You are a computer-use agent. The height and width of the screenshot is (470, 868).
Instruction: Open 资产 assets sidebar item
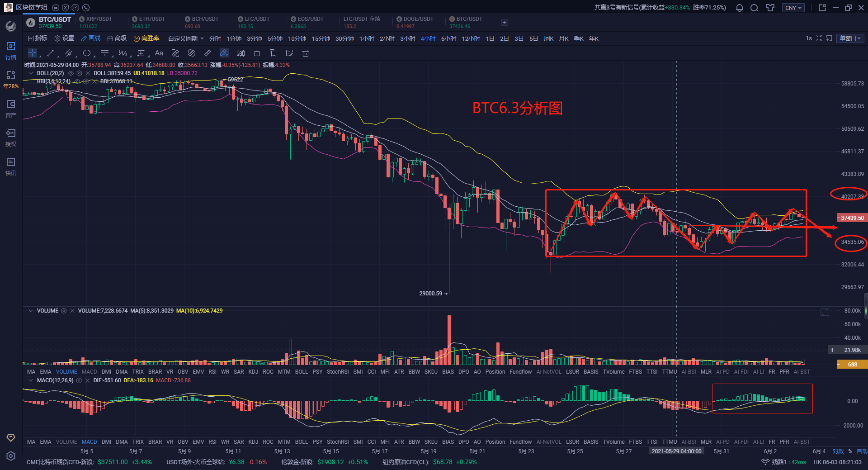(x=11, y=109)
